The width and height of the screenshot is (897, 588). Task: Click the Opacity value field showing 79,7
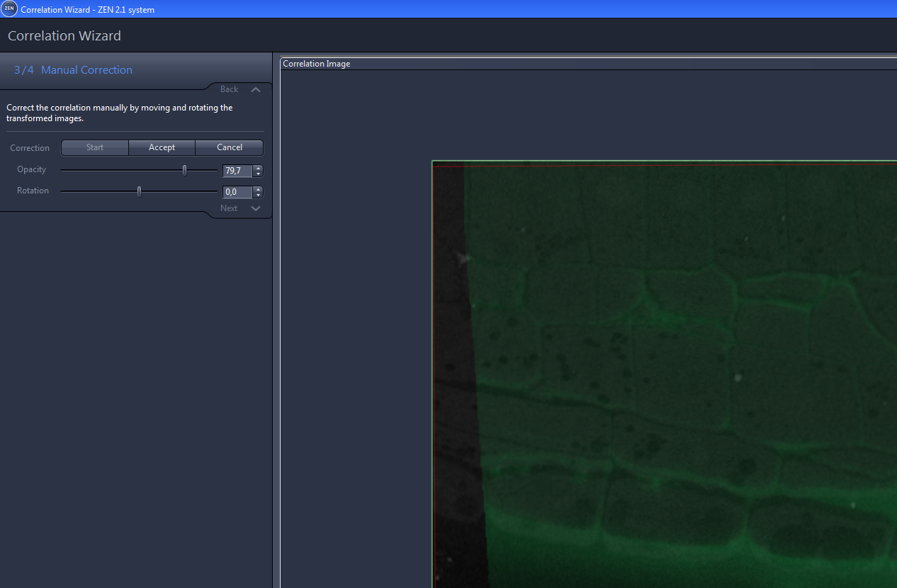click(x=235, y=171)
